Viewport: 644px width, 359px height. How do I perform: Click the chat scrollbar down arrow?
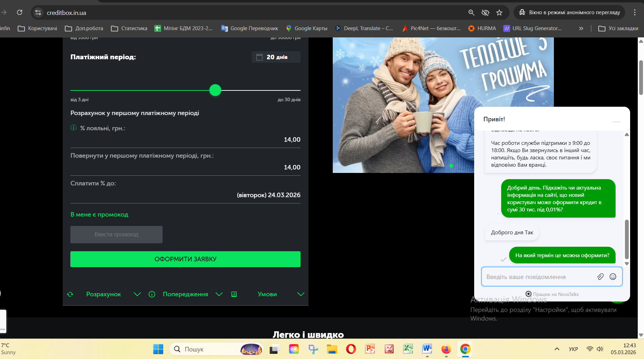(627, 264)
